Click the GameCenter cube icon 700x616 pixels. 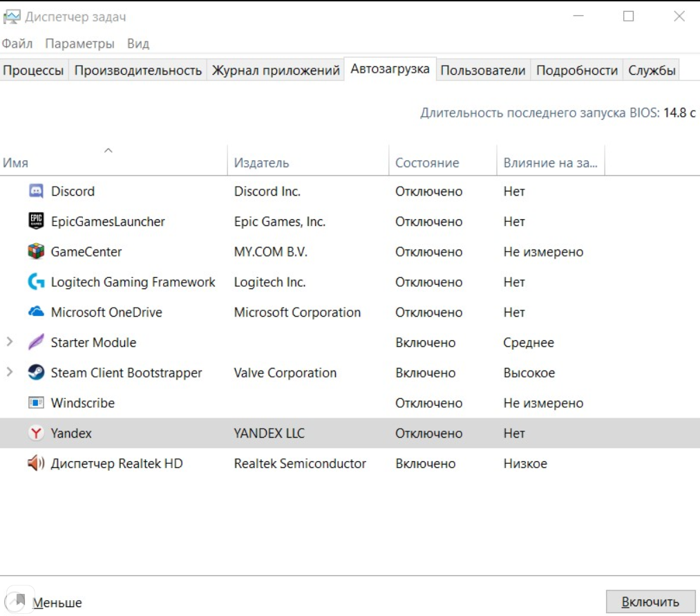[x=36, y=252]
